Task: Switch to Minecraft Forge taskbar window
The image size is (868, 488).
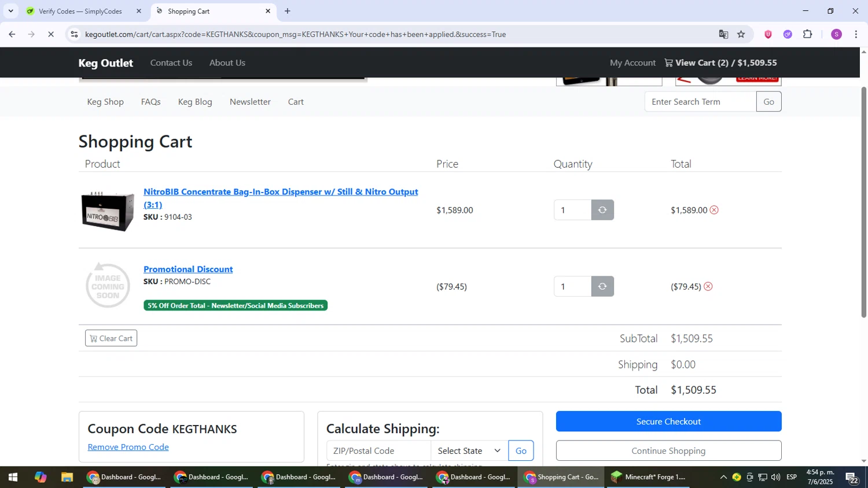Action: [x=648, y=477]
